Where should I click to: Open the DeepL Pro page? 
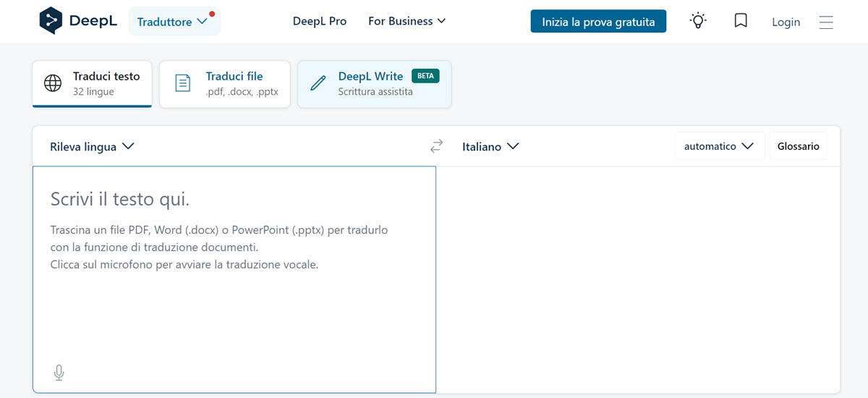[320, 21]
